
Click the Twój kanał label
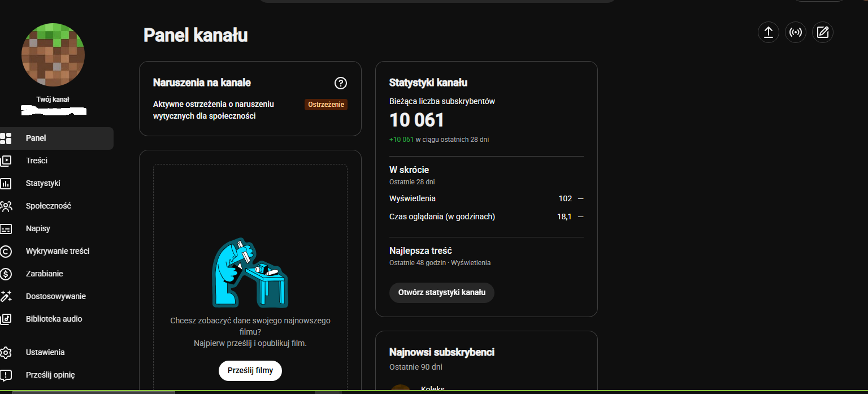click(x=53, y=99)
